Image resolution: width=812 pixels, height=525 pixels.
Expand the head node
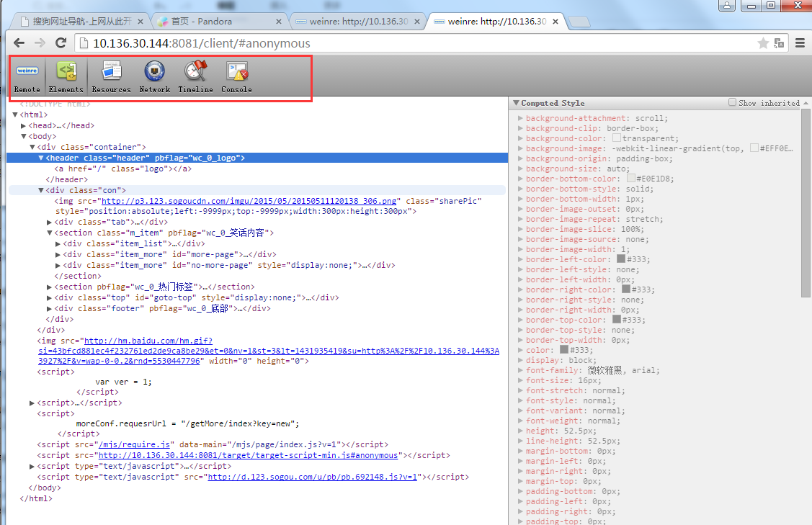coord(23,126)
